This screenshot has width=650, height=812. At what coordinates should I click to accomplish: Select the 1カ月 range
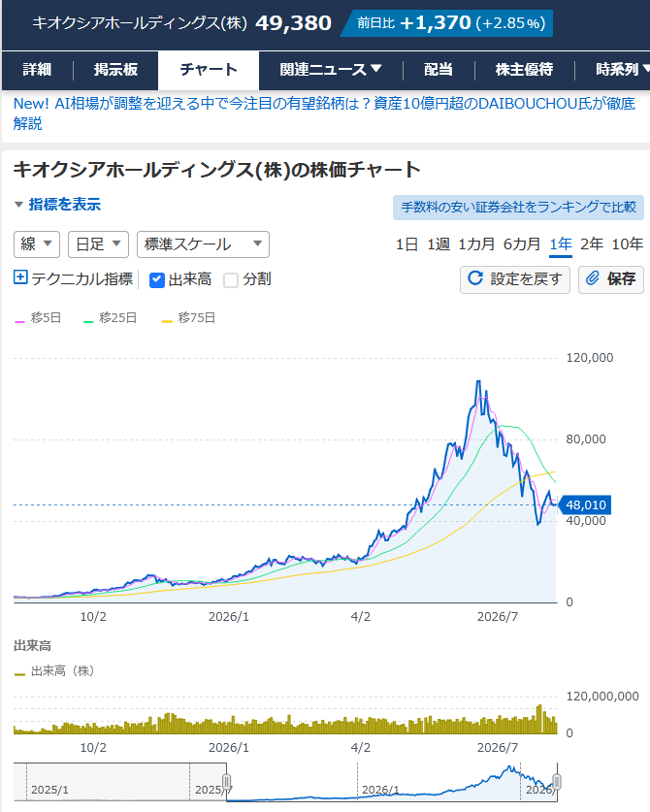click(476, 244)
